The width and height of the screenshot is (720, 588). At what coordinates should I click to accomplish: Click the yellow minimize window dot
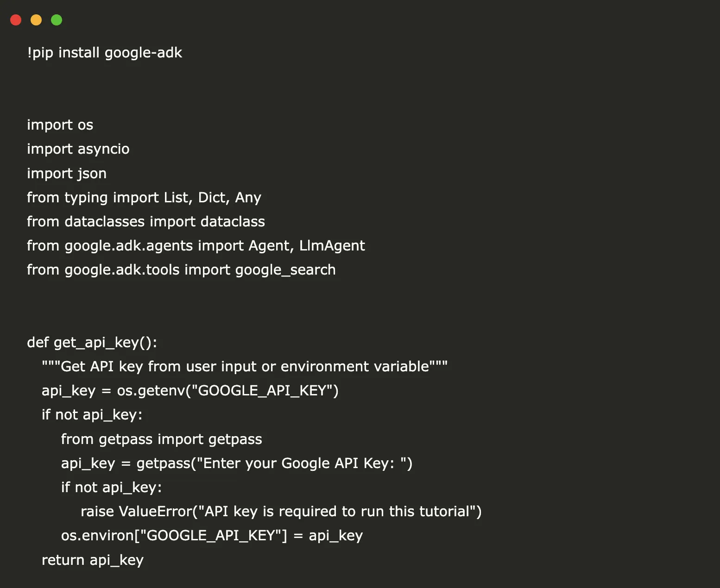pyautogui.click(x=36, y=20)
